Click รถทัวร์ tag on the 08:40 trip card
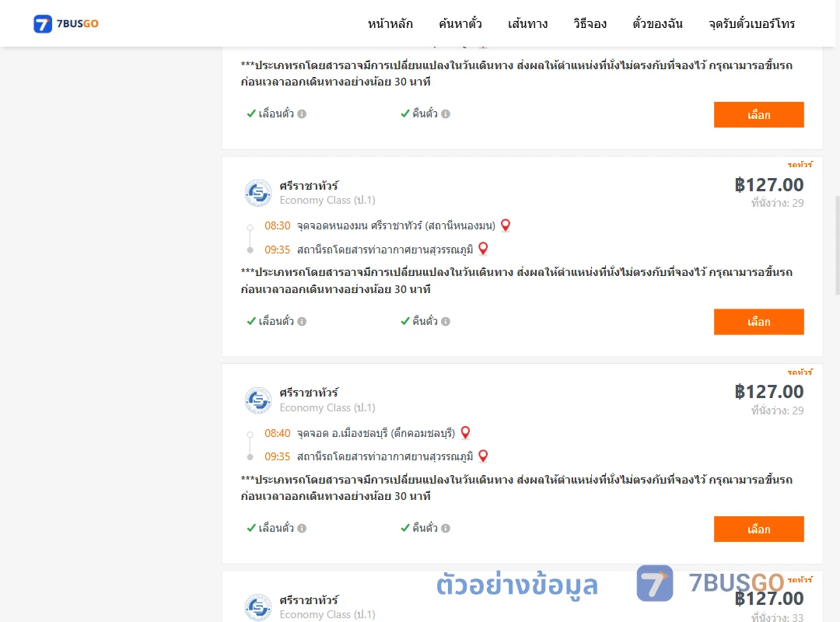 (800, 372)
